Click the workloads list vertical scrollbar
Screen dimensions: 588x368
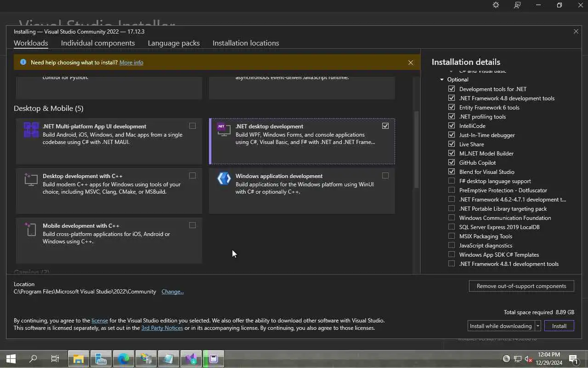(417, 149)
